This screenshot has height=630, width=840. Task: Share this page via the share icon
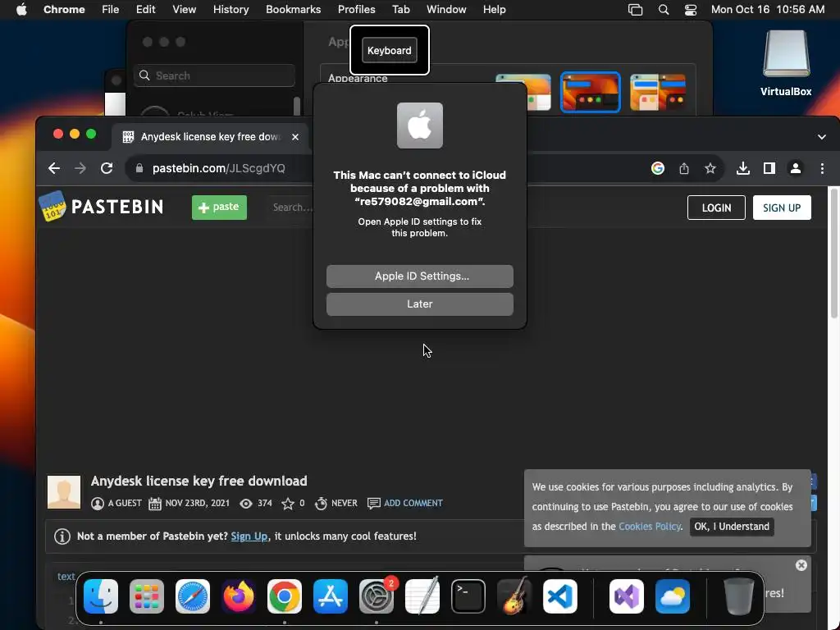point(684,168)
